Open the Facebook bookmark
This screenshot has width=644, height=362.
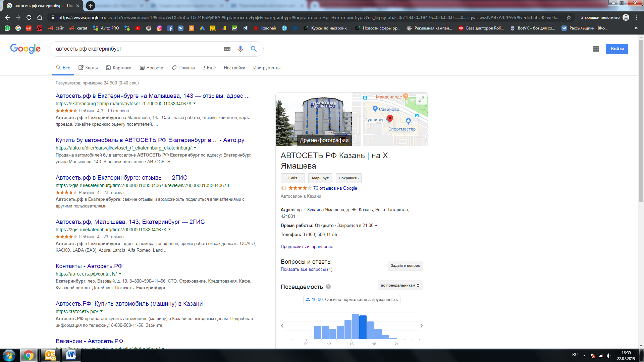[170, 28]
